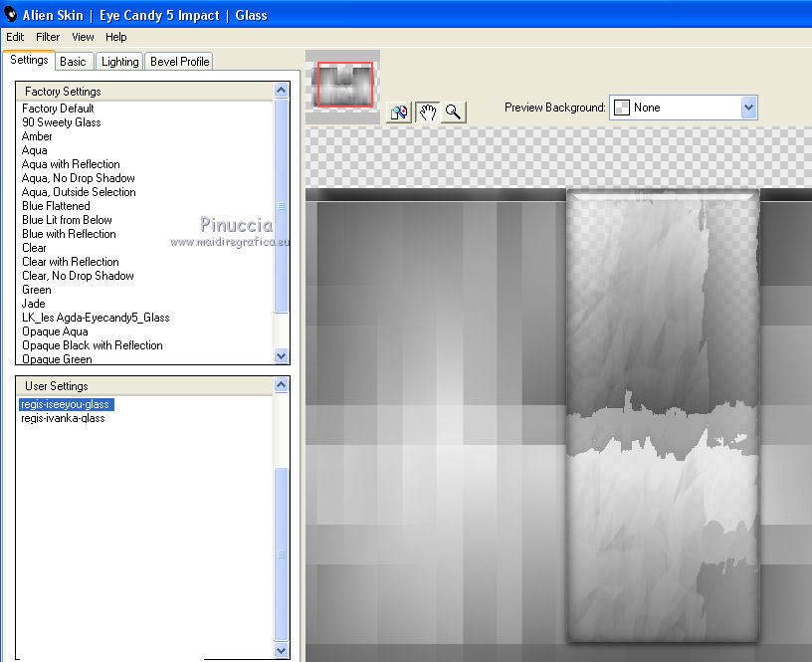This screenshot has height=662, width=812.
Task: Select 90 Sweety Glass preset
Action: pos(62,122)
